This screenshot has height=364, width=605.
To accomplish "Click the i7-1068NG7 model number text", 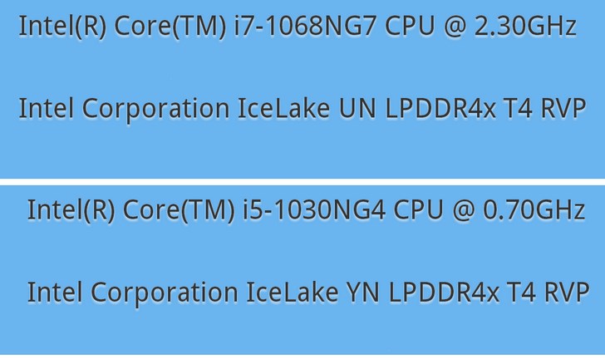I will [x=306, y=27].
